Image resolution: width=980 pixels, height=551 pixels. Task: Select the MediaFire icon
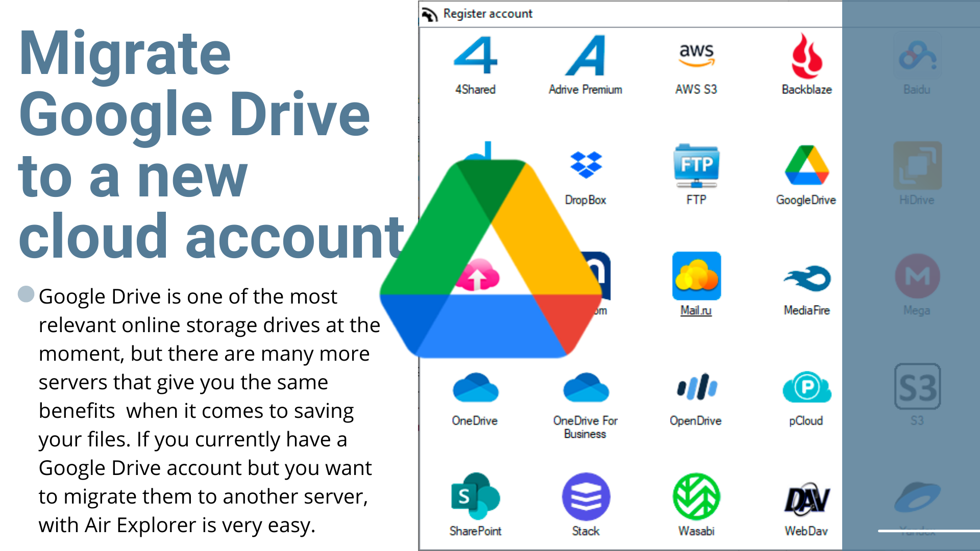click(806, 278)
